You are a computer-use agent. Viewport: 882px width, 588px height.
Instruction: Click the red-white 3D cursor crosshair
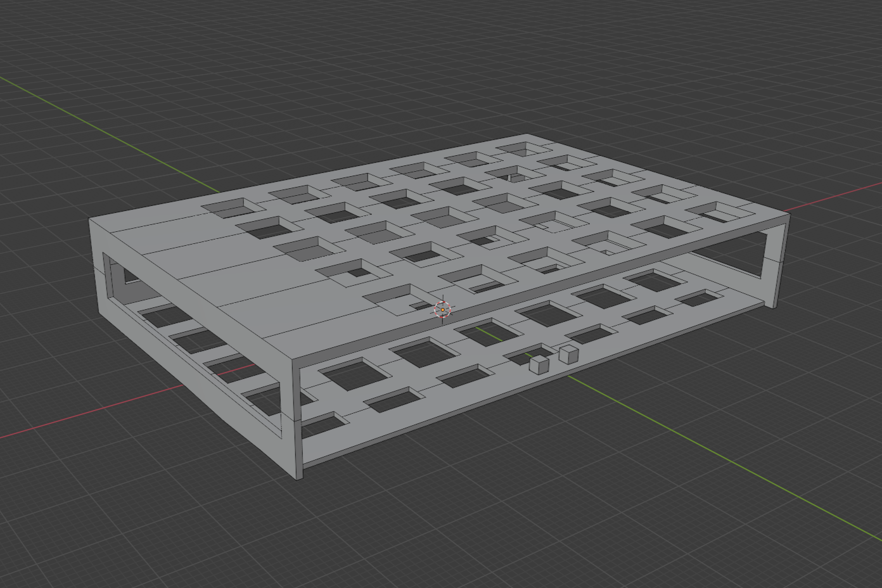pyautogui.click(x=442, y=309)
